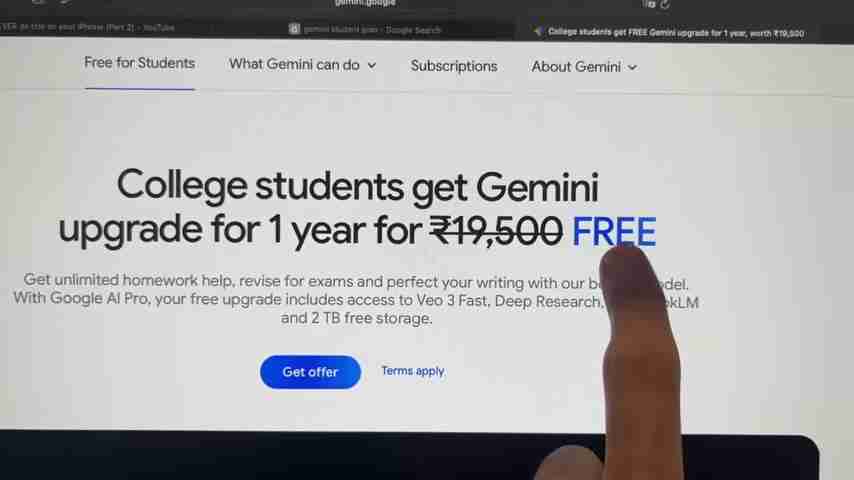Screen dimensions: 854x480
Task: Click the Gemini favicon on the College students tab
Action: tap(538, 32)
